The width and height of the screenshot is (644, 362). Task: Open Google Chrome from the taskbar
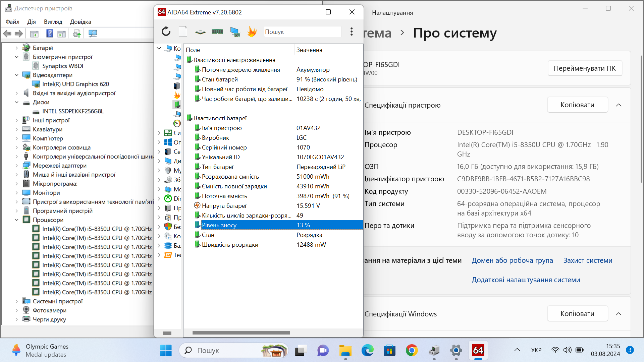point(412,350)
